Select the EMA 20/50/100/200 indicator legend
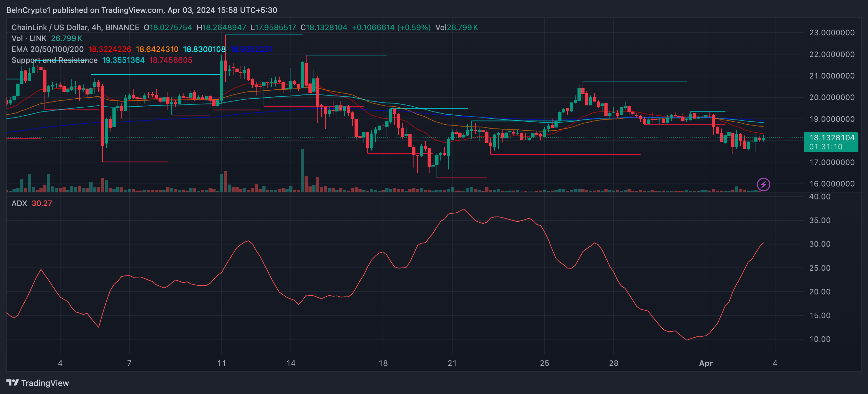 pos(47,49)
